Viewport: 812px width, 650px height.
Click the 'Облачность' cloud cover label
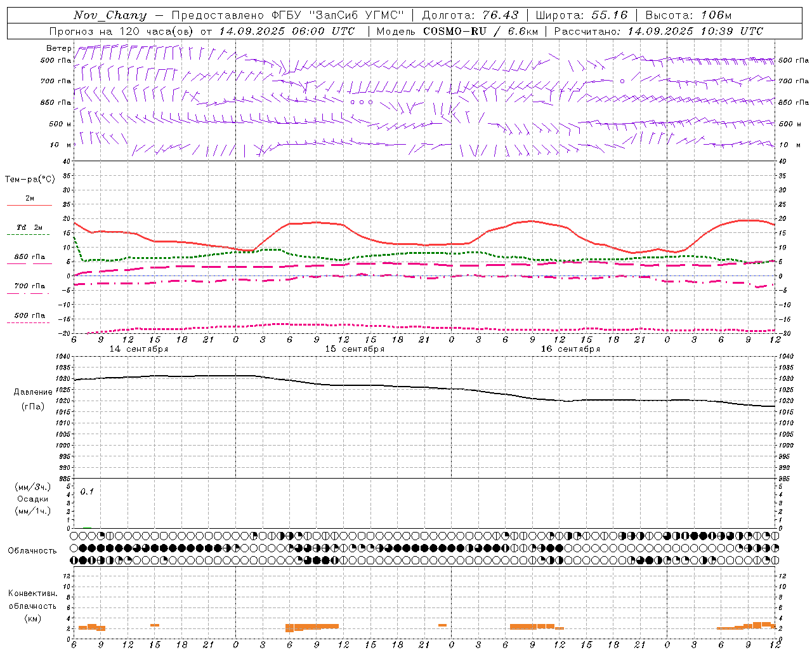[x=32, y=551]
